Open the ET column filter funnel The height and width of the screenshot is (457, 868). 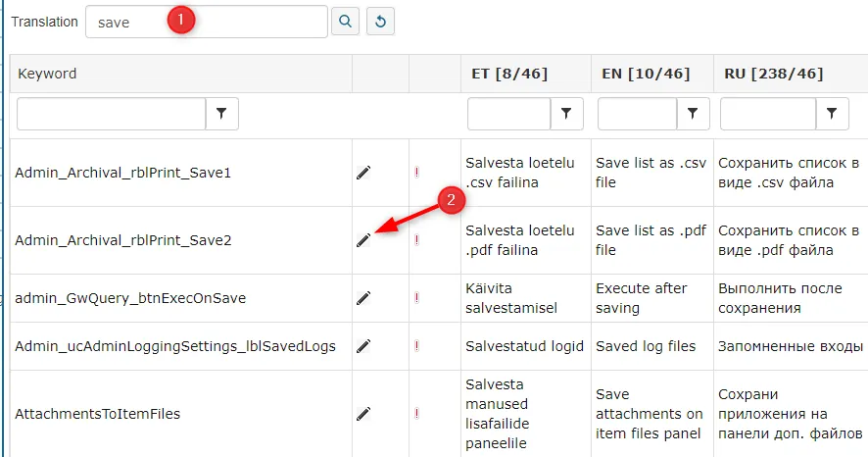point(566,114)
